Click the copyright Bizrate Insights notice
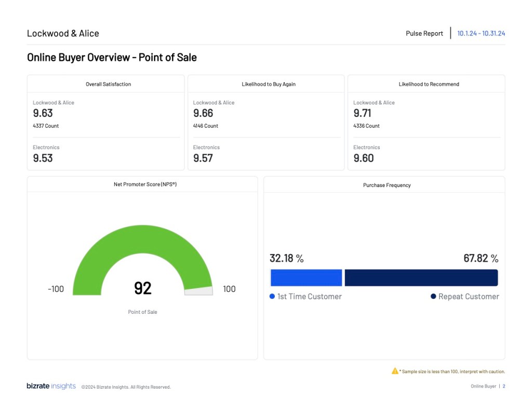 [126, 387]
